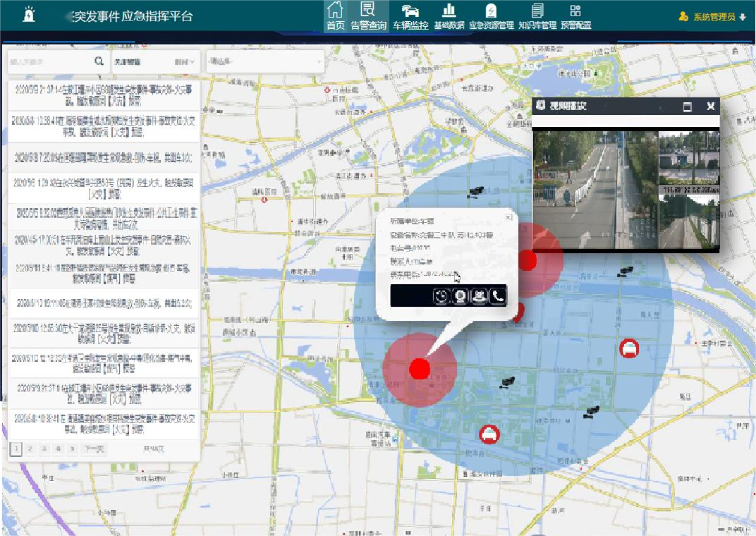
Task: Switch to the 基础数据 tab
Action: 449,17
